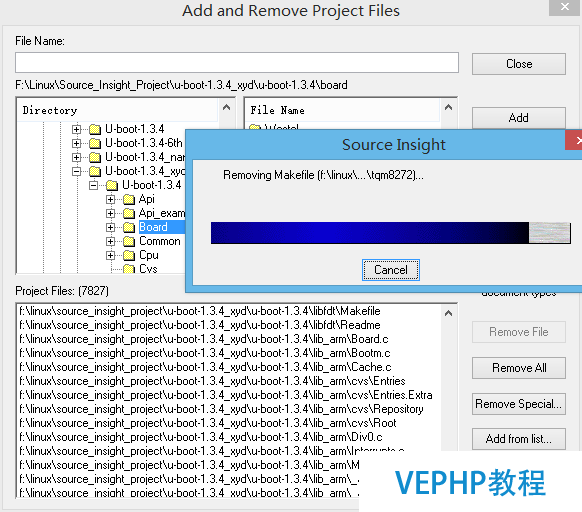This screenshot has width=582, height=512.
Task: Click the Remove All button
Action: tap(519, 368)
